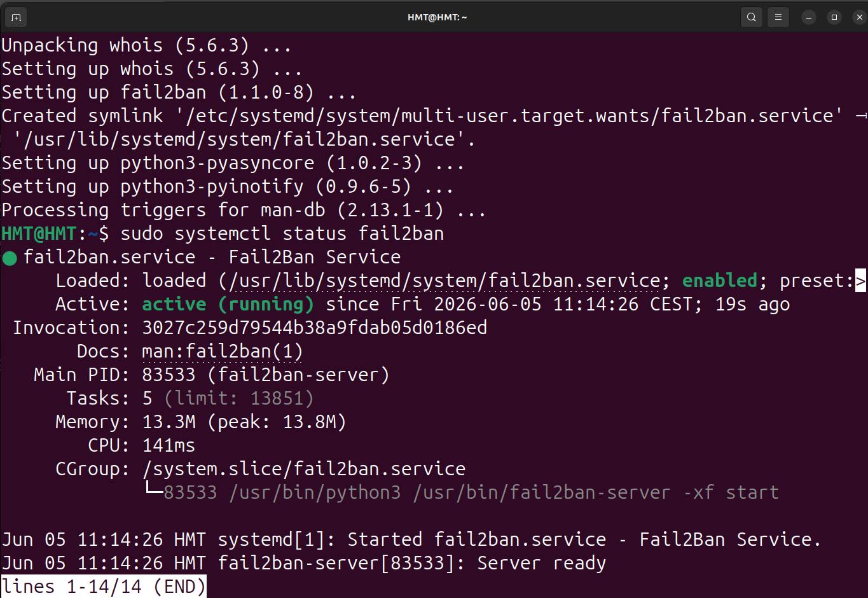Click 'Setting up fail2ban (1.1.0-8)' line
The height and width of the screenshot is (598, 868).
coord(179,92)
